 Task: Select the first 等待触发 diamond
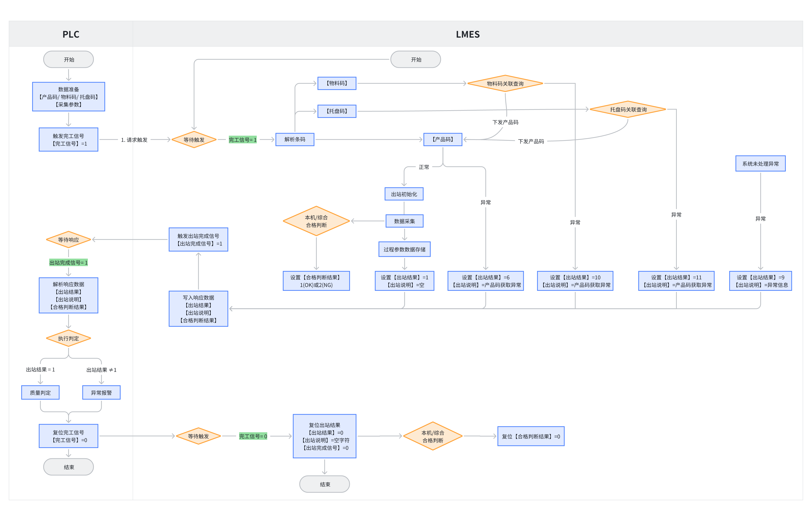point(194,139)
